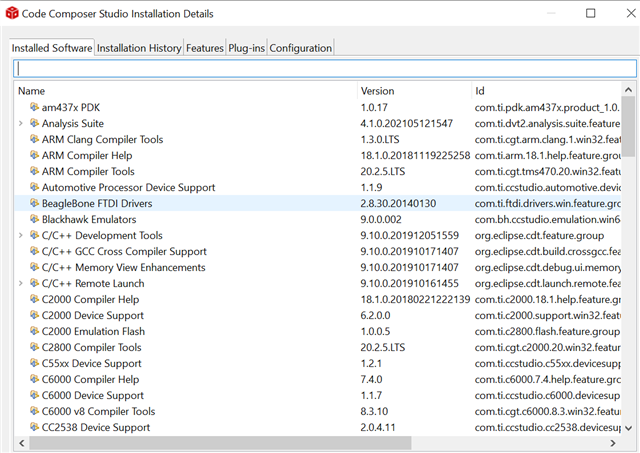The image size is (640, 453).
Task: Click the C2000 Device Support icon
Action: point(34,315)
